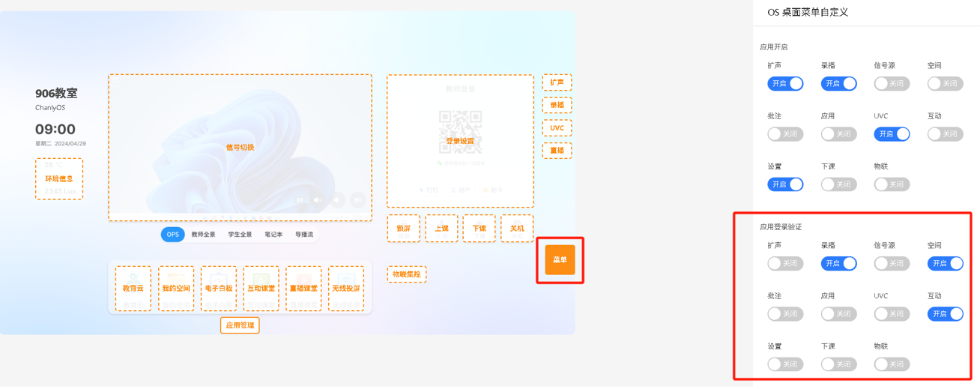Screen dimensions: 980x389
Task: Disable 扩声 under 应用开启
Action: tap(785, 83)
